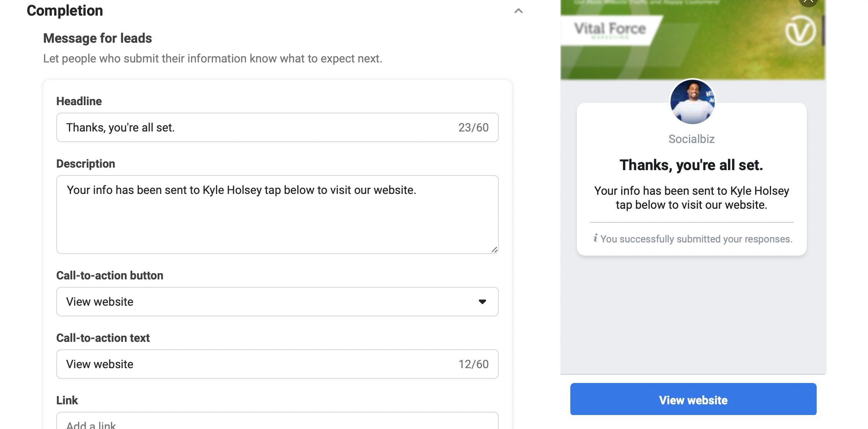868x429 pixels.
Task: Click the blue View website preview button
Action: (x=693, y=399)
